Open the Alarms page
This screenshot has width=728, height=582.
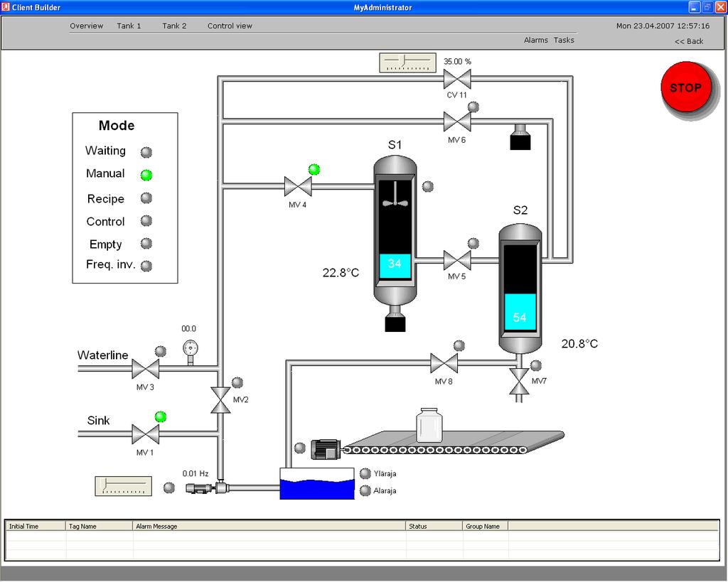[x=536, y=41]
